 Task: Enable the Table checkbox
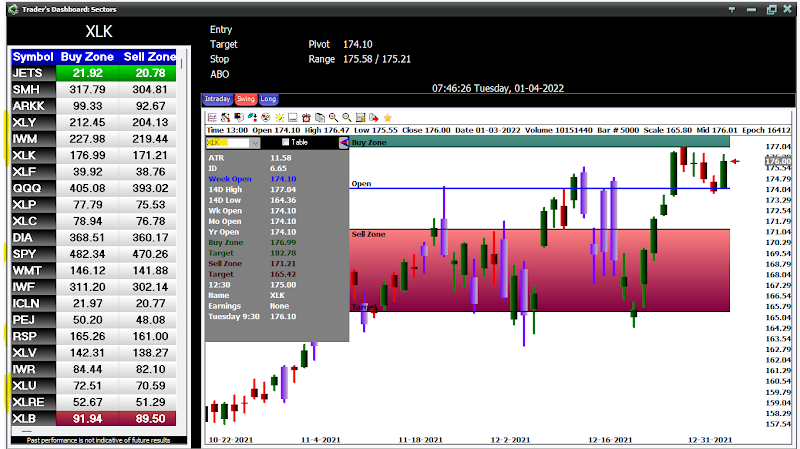(x=286, y=142)
